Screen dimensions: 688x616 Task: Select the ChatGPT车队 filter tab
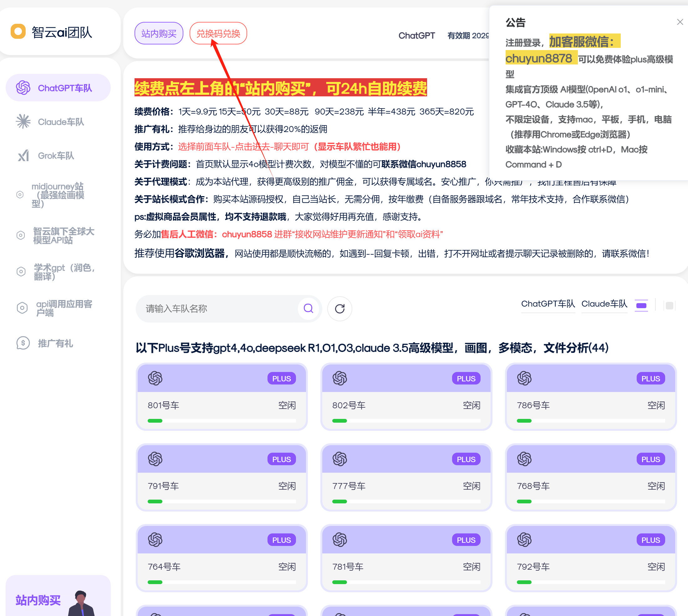tap(548, 304)
